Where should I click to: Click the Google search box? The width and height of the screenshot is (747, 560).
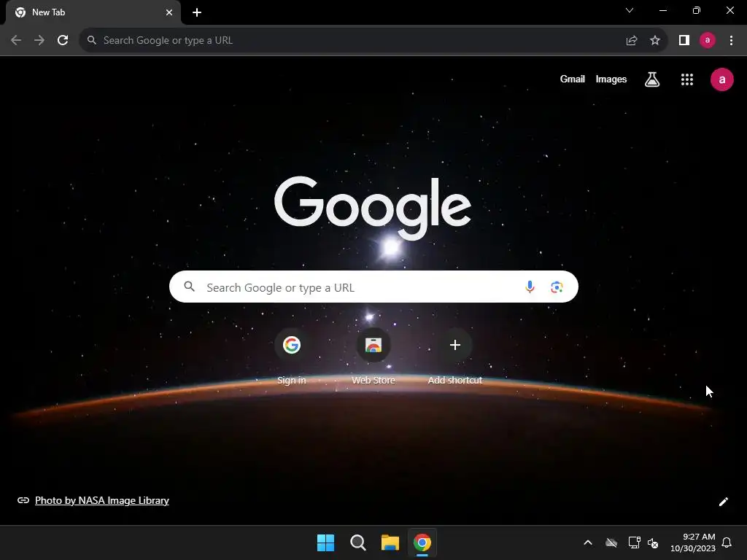click(373, 287)
